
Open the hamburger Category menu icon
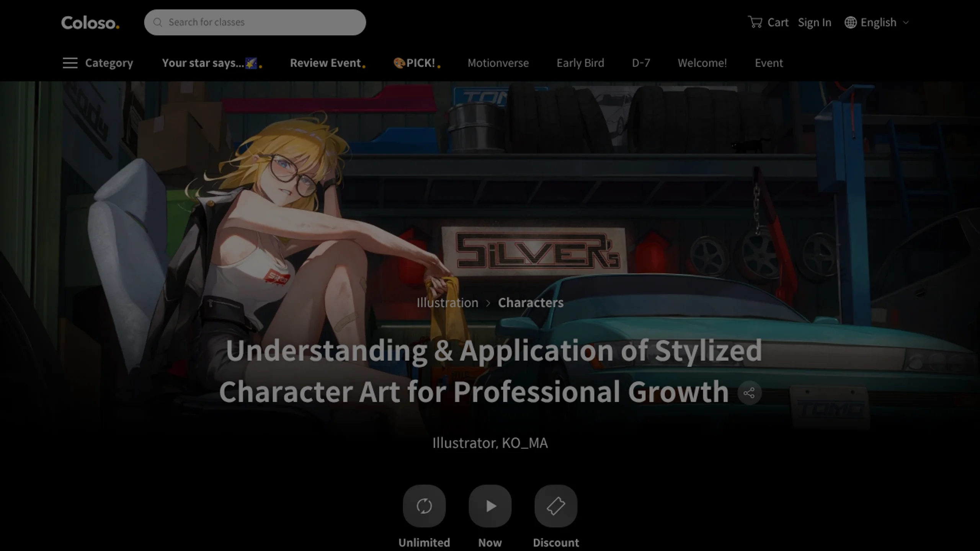[70, 63]
